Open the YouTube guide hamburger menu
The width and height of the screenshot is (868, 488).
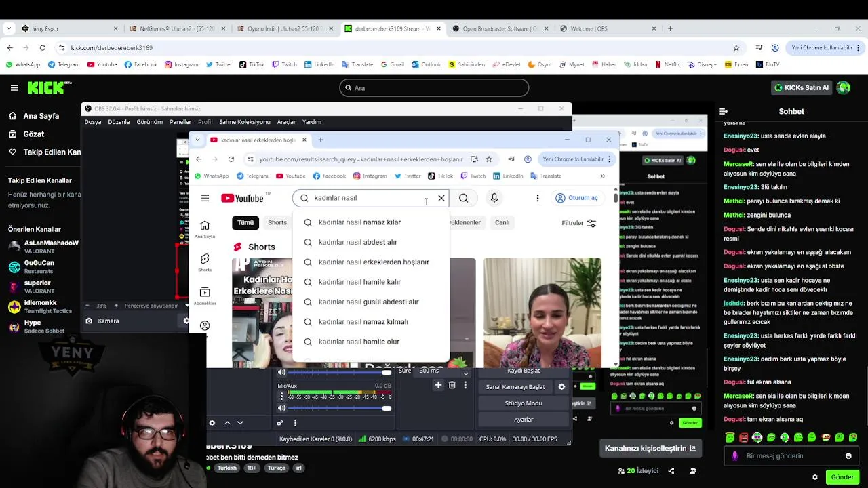(205, 198)
